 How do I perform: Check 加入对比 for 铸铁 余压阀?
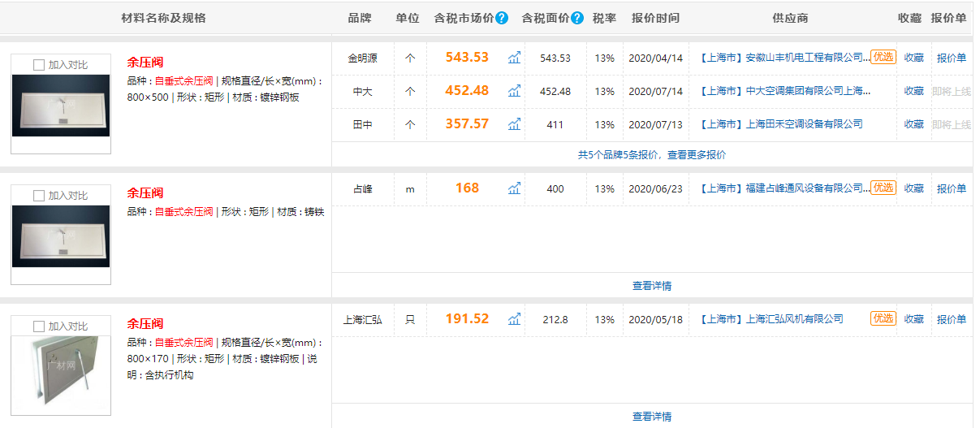(39, 195)
